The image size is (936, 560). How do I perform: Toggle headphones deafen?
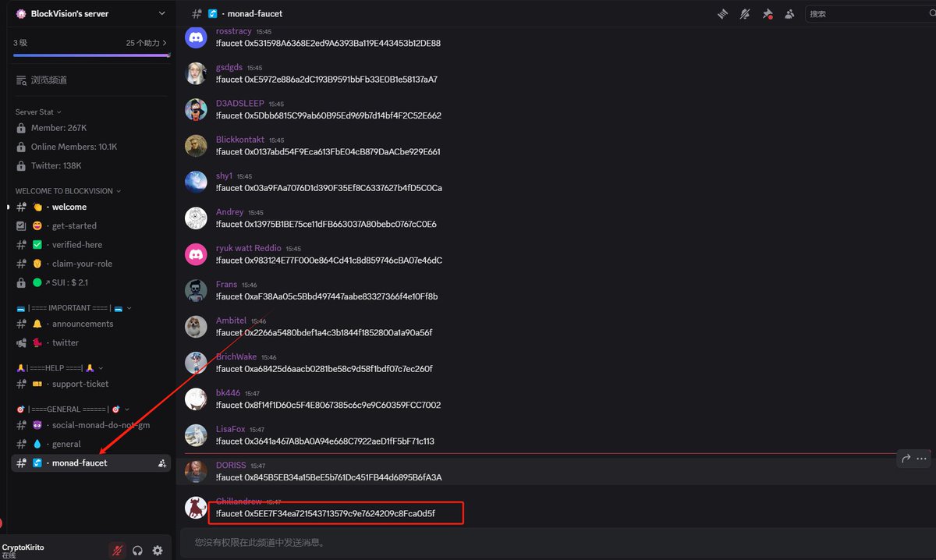[x=138, y=551]
